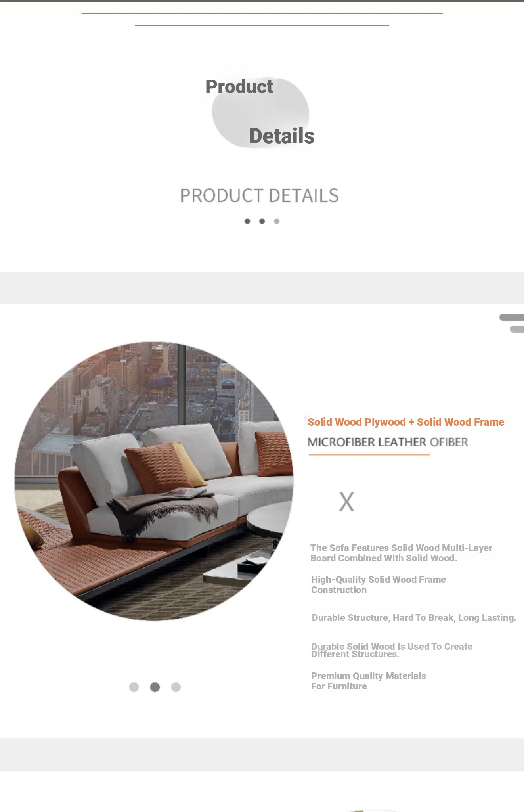Click the PRODUCT DETAILS title text
Viewport: 524px width, 812px height.
(259, 195)
